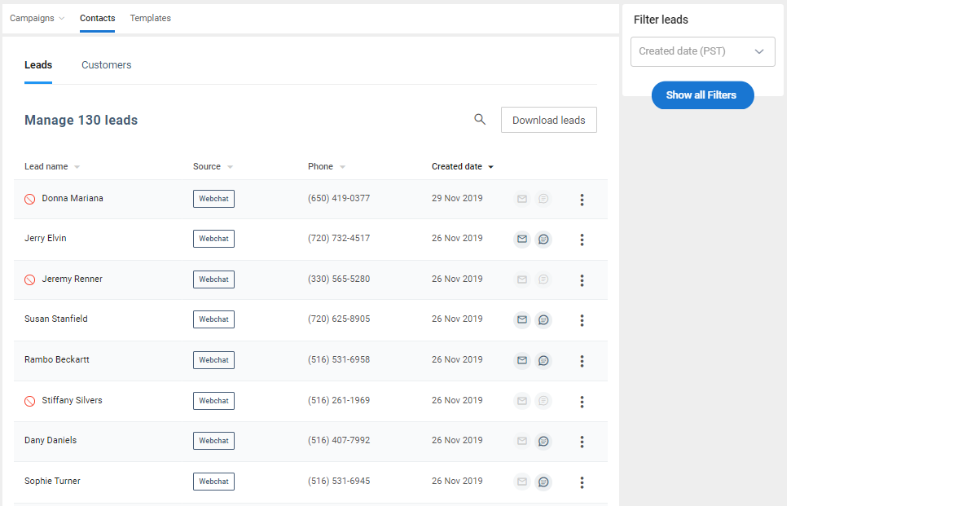Expand the Created date (PST) filter dropdown
This screenshot has width=980, height=506.
click(702, 51)
